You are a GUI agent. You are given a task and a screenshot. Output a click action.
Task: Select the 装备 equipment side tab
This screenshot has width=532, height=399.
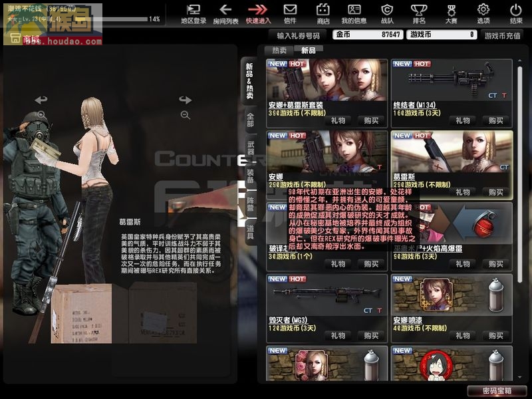[251, 176]
